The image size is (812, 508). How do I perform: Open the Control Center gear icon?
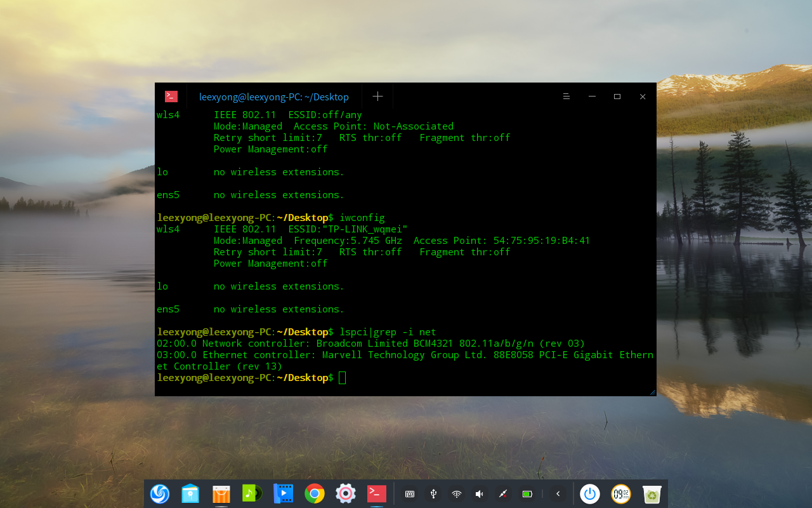345,493
